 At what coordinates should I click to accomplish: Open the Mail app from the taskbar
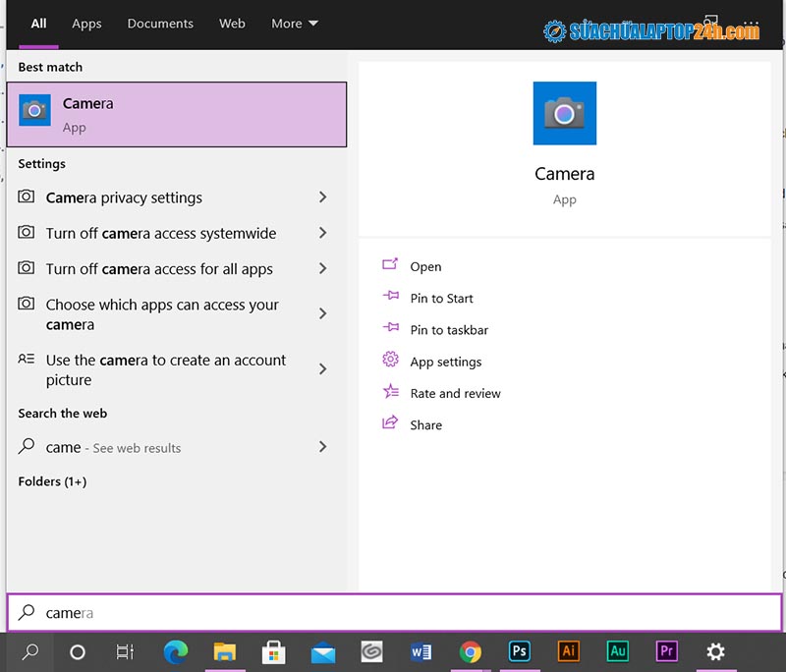pyautogui.click(x=323, y=652)
